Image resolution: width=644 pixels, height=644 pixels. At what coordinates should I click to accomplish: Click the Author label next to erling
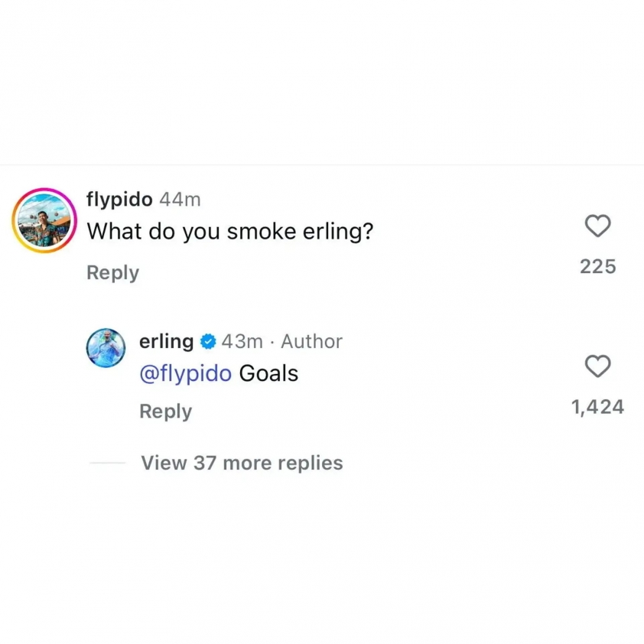[x=311, y=341]
